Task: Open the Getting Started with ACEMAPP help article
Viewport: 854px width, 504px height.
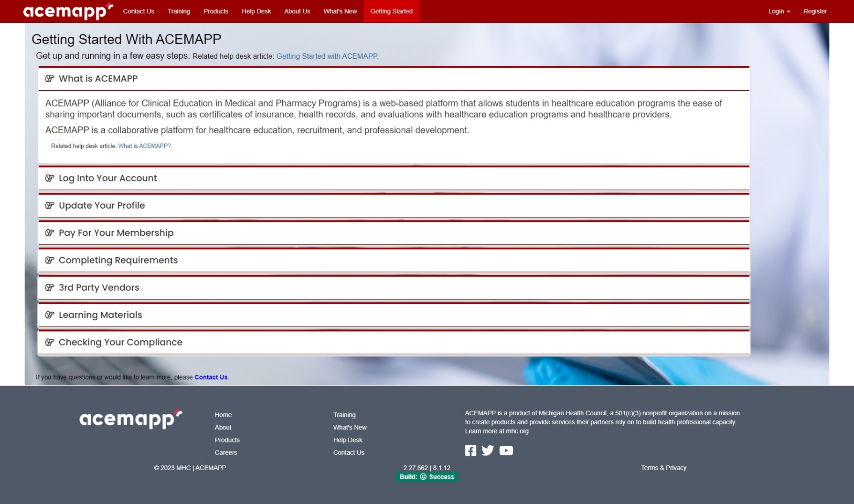Action: (327, 56)
